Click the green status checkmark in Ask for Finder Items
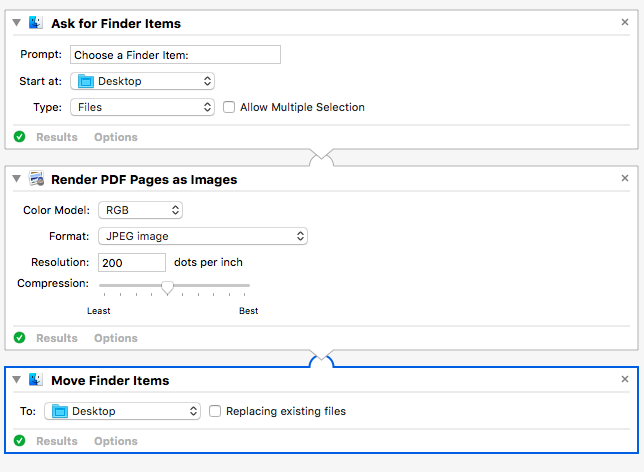This screenshot has width=644, height=472. coord(20,137)
